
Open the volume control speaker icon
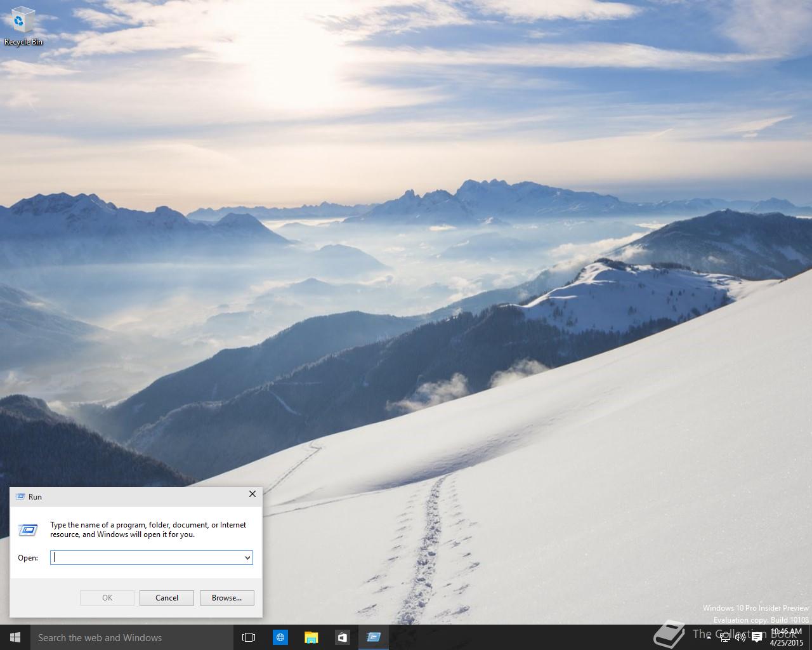tap(740, 637)
